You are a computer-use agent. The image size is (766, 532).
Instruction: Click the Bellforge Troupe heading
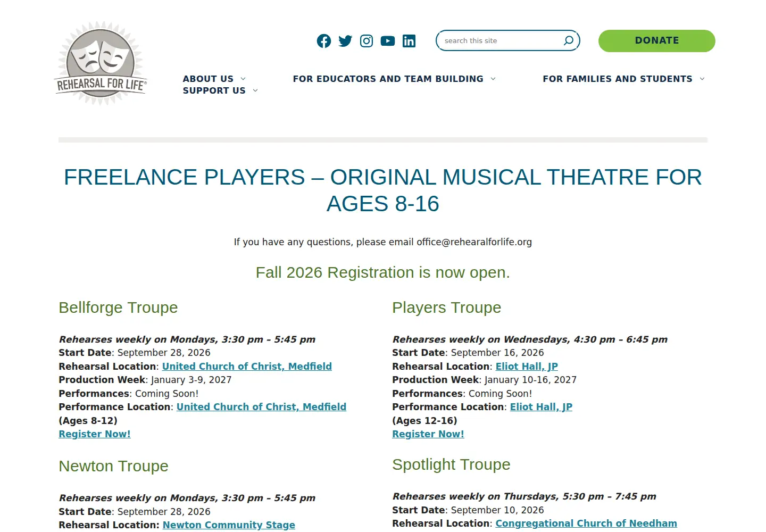coord(118,307)
